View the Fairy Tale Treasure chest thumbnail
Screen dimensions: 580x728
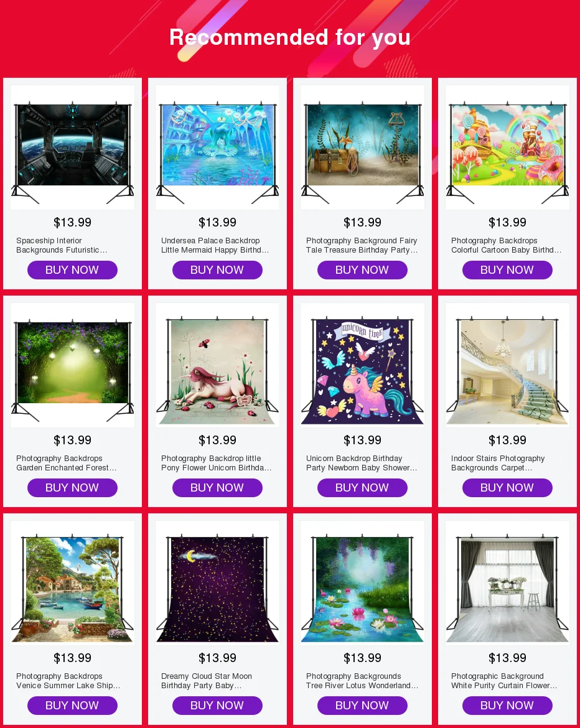(362, 147)
